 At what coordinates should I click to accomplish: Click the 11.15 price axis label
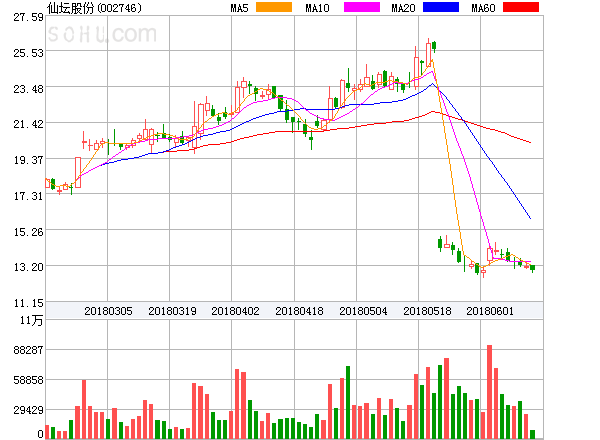click(28, 303)
